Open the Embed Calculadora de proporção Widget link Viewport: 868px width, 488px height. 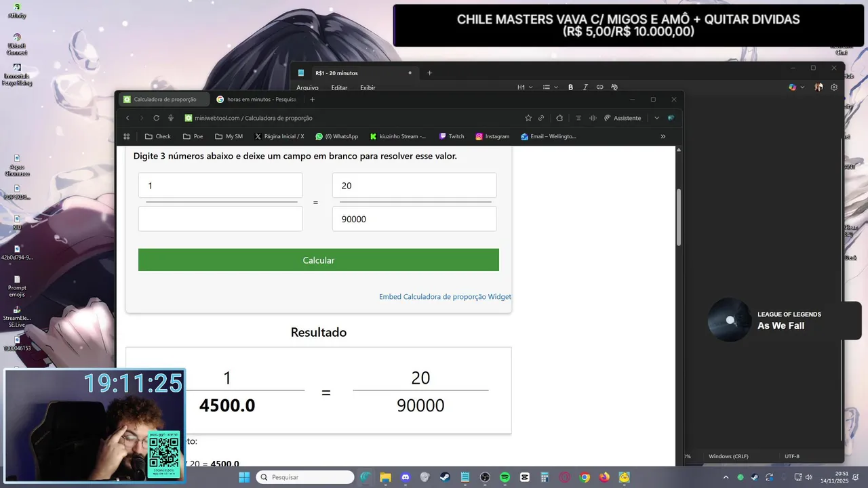(445, 297)
